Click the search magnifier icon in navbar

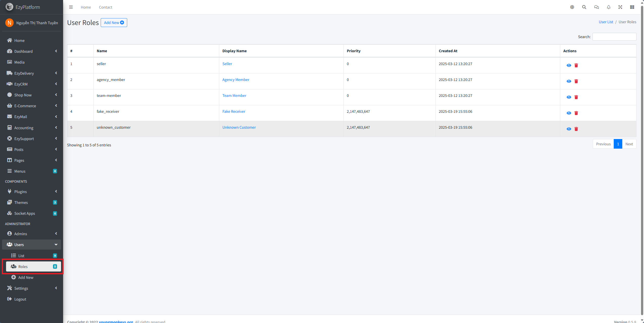584,7
